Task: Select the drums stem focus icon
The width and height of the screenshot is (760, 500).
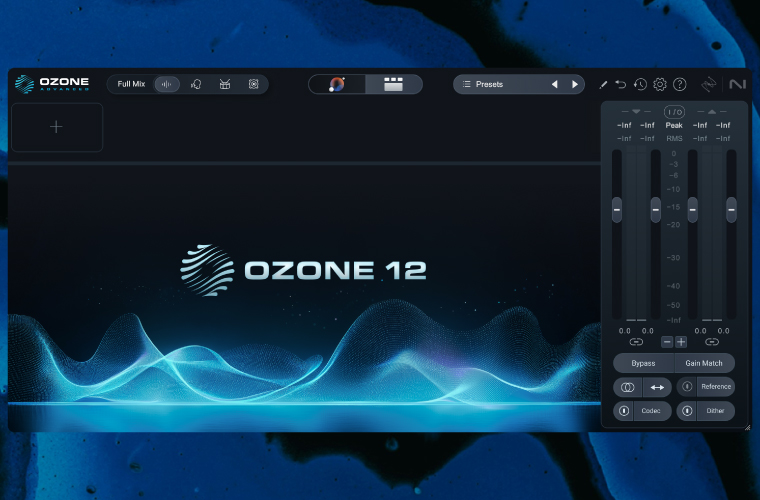Action: 225,84
